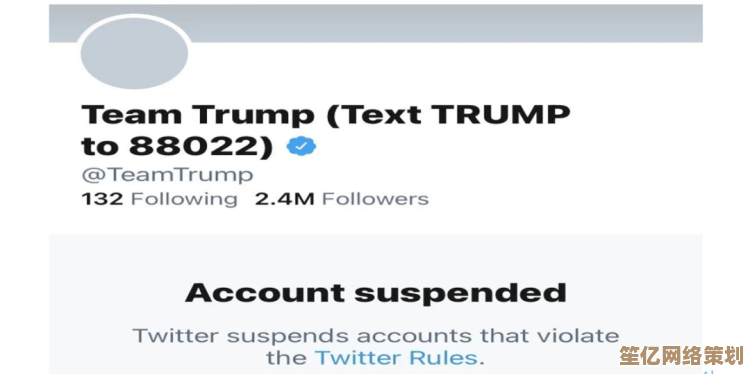The height and width of the screenshot is (374, 750).
Task: Click the gray profile header banner
Action: tap(375, 23)
